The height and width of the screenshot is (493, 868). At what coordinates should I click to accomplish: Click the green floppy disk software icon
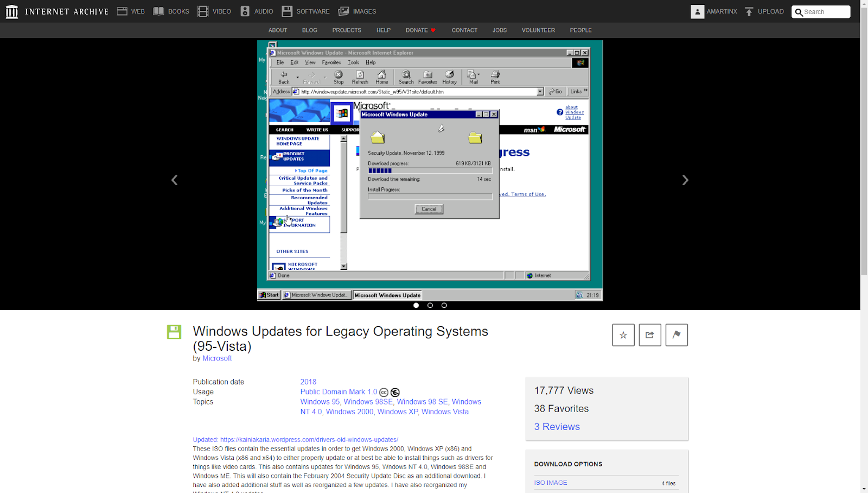point(174,332)
